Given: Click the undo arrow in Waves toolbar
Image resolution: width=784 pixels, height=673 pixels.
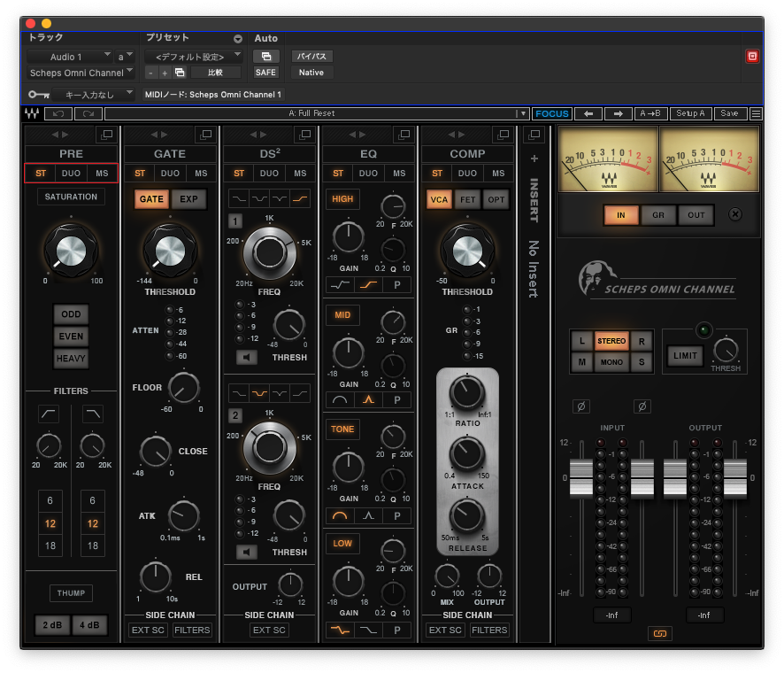Looking at the screenshot, I should tap(58, 113).
